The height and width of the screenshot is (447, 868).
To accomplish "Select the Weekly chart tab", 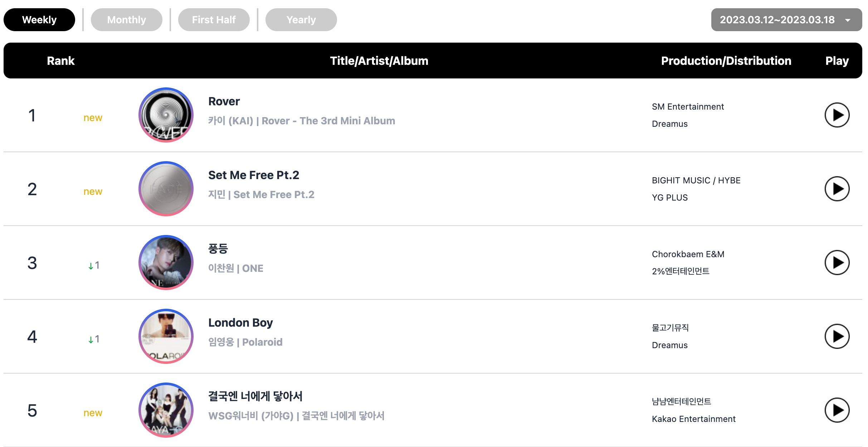I will click(39, 20).
